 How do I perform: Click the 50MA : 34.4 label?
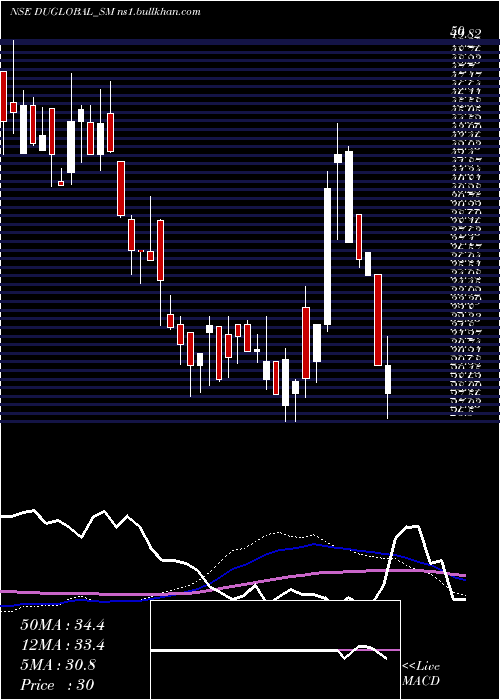pyautogui.click(x=62, y=625)
